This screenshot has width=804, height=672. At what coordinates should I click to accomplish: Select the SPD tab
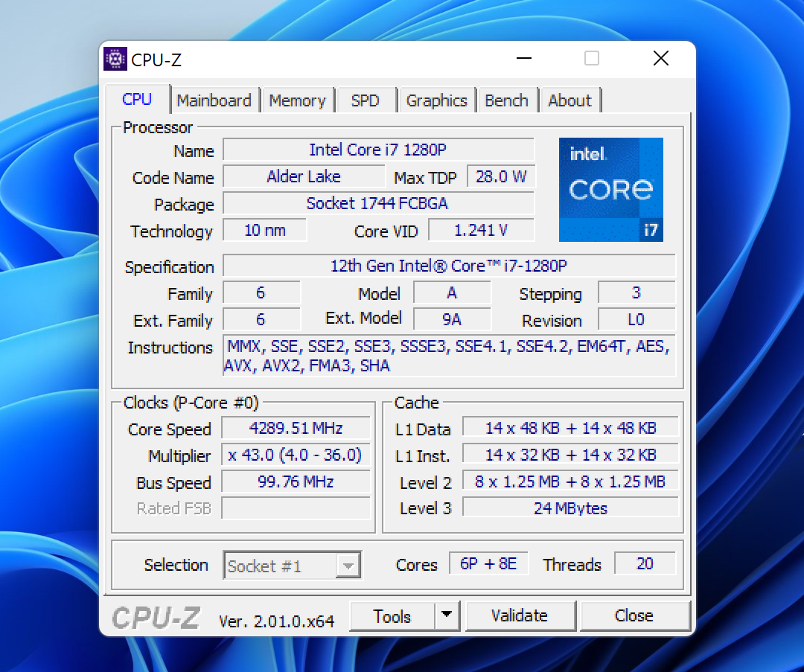(x=365, y=100)
